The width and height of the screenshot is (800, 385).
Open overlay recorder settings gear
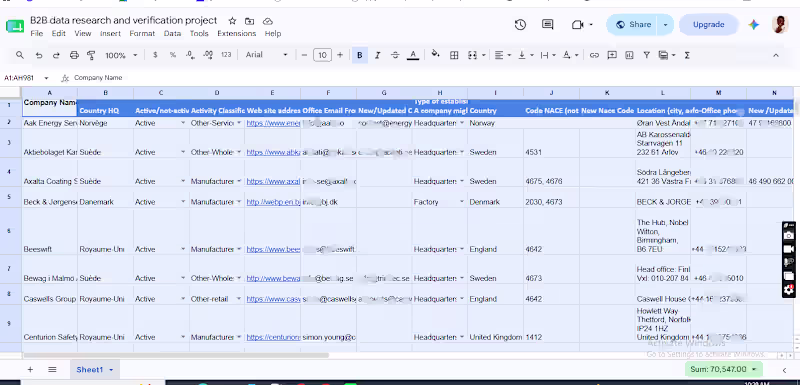789,290
